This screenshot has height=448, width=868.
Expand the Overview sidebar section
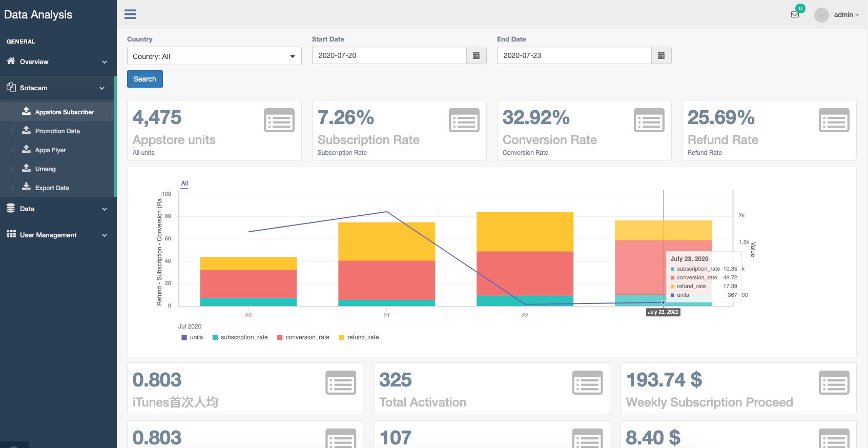(57, 62)
